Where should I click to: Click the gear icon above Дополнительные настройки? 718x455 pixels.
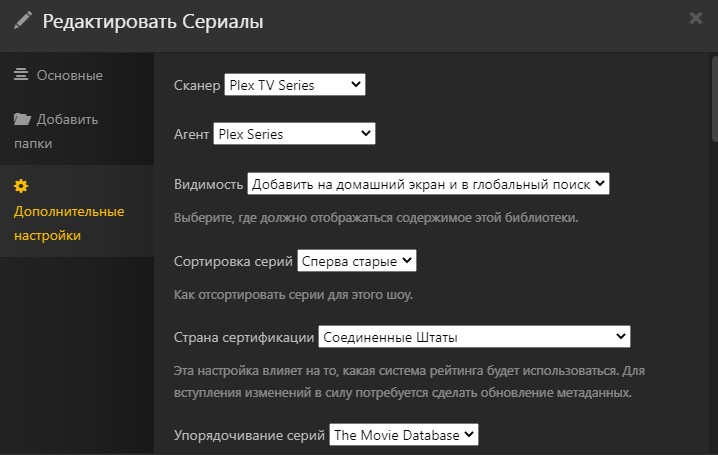(x=21, y=186)
